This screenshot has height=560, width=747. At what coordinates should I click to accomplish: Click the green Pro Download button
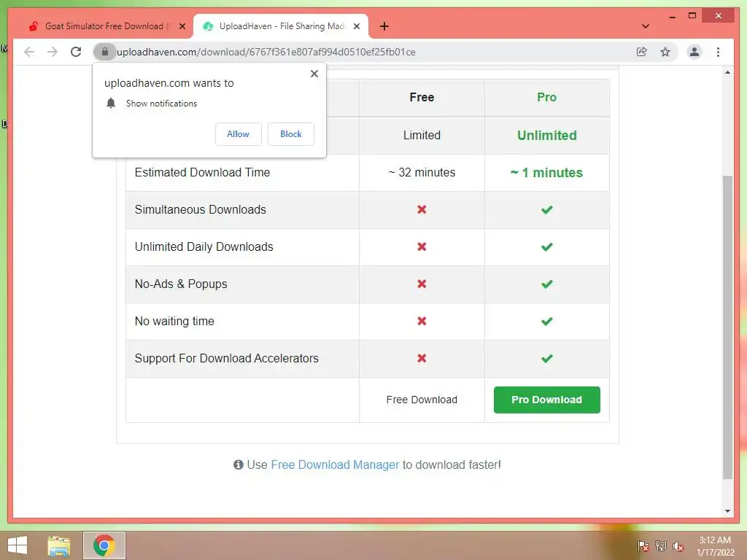[x=547, y=400]
